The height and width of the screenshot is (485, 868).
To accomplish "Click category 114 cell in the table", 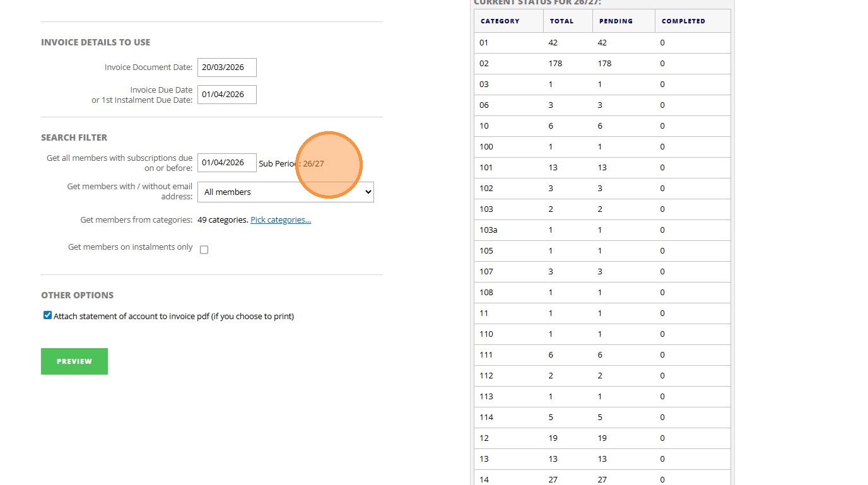I will click(x=486, y=418).
